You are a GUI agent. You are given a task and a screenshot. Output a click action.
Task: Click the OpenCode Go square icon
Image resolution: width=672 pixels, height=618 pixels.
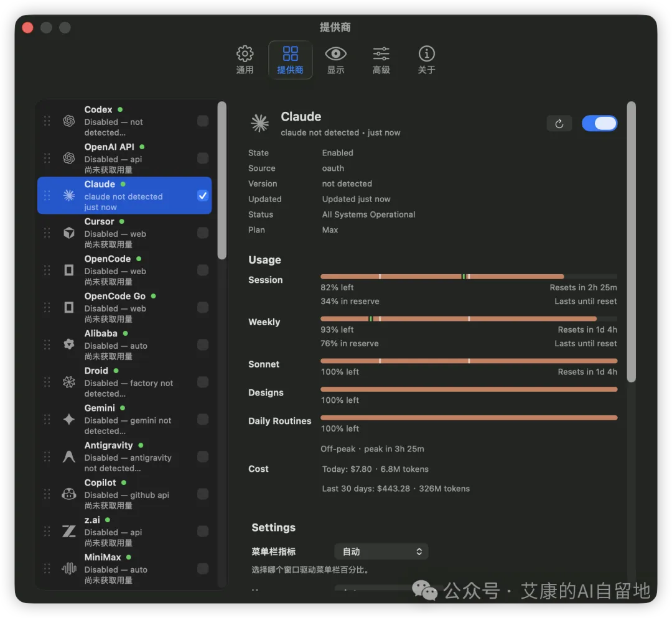point(69,308)
